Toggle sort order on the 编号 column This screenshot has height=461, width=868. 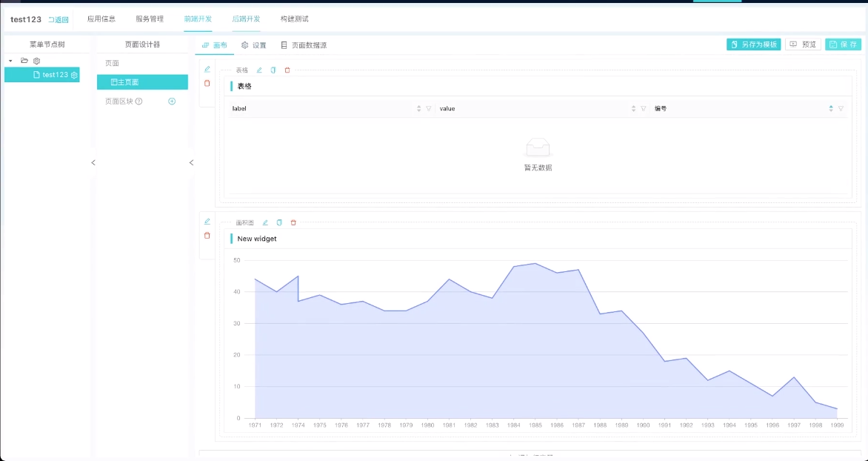[x=831, y=108]
